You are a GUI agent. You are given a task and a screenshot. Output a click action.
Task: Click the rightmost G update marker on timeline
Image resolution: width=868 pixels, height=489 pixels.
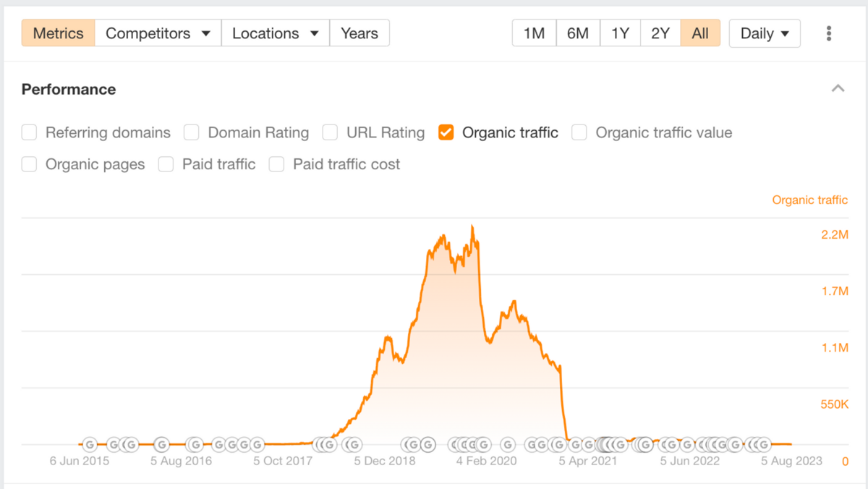(x=762, y=444)
